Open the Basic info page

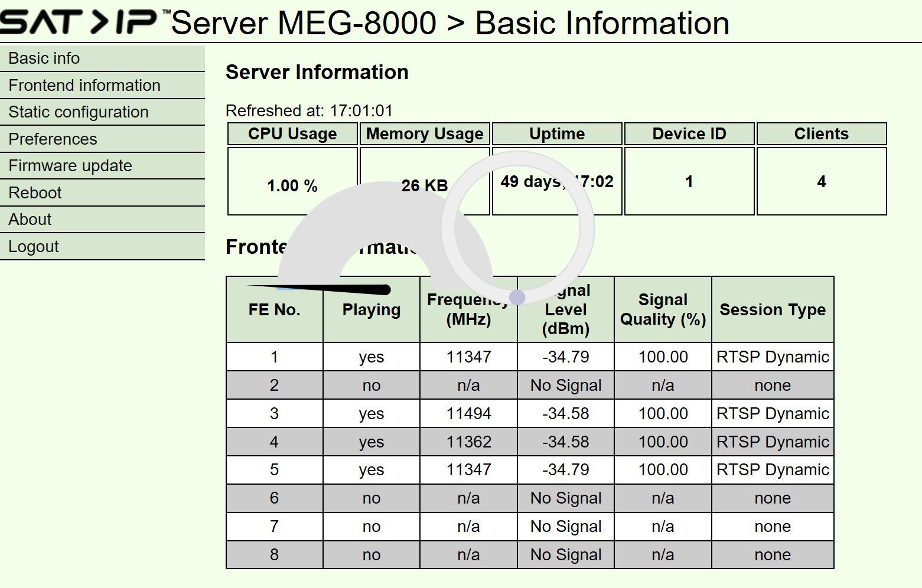coord(102,58)
